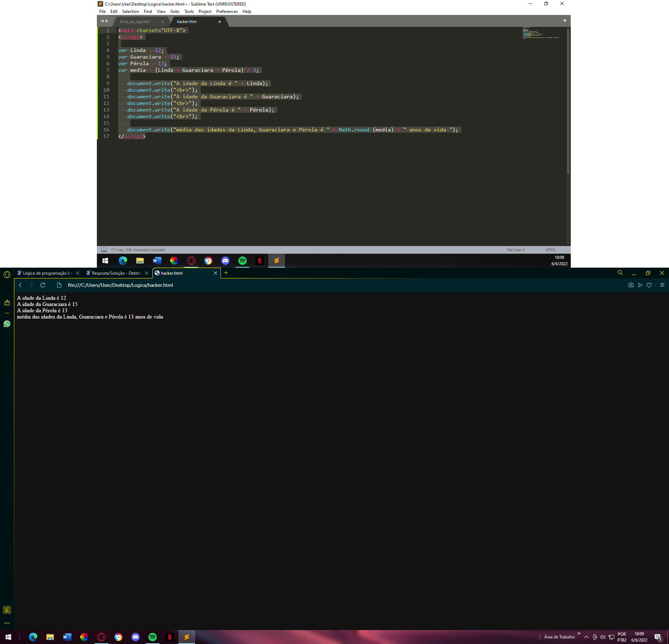669x644 pixels.
Task: Go to next tab with right arrow
Action: pyautogui.click(x=107, y=21)
